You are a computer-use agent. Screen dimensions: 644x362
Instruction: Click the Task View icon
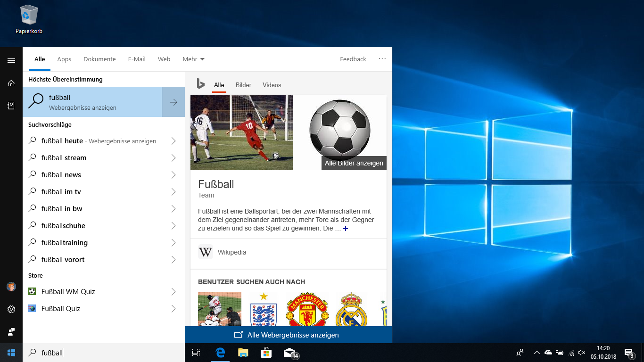tap(196, 352)
